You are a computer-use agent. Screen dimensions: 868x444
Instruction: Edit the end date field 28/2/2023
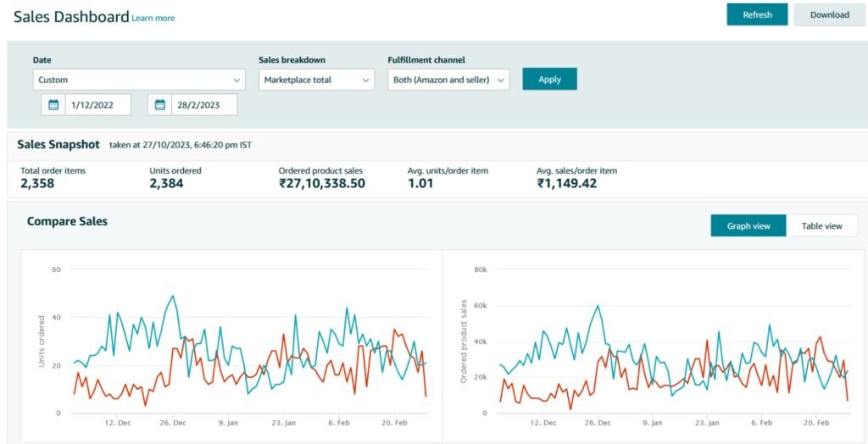(x=204, y=104)
